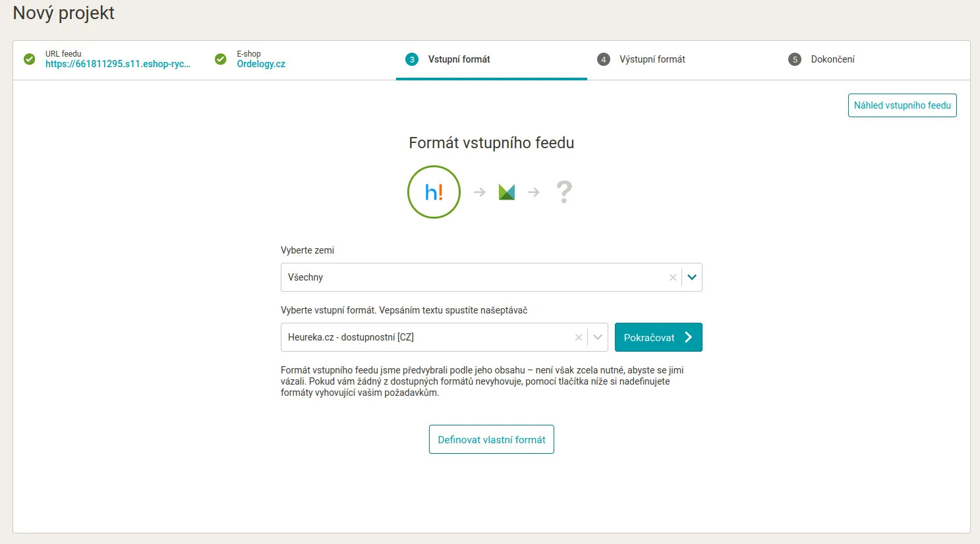The width and height of the screenshot is (980, 544).
Task: Click the step 5 number circle
Action: click(795, 59)
